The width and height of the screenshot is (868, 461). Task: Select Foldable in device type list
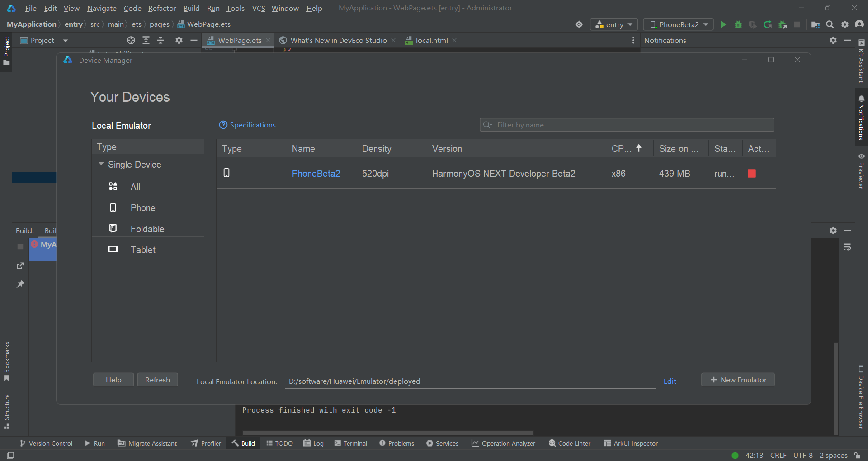pyautogui.click(x=148, y=229)
